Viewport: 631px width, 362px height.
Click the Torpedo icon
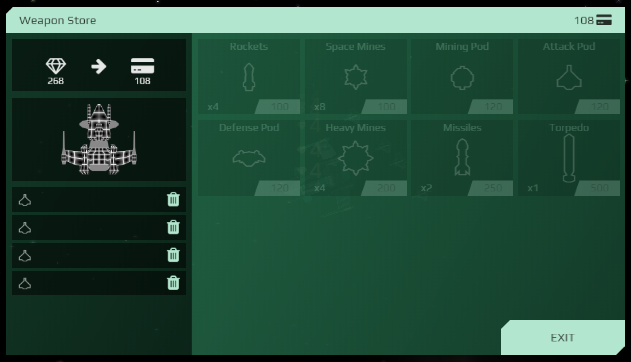coord(569,158)
